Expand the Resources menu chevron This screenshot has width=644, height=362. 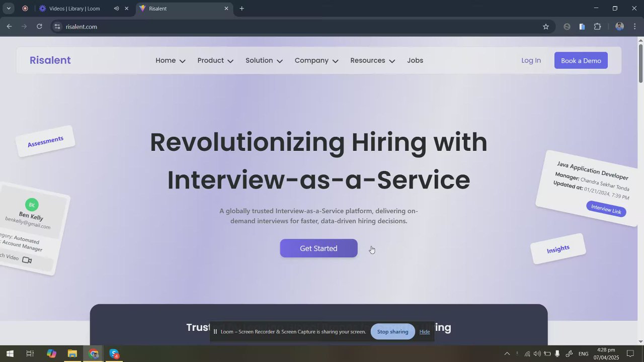[392, 61]
